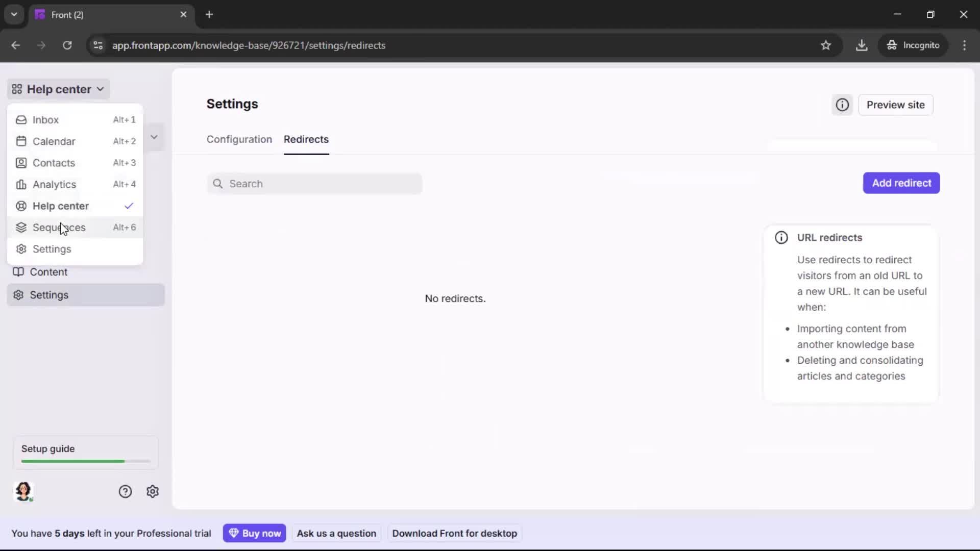Open the Analytics section
This screenshot has height=551, width=980.
click(54, 184)
